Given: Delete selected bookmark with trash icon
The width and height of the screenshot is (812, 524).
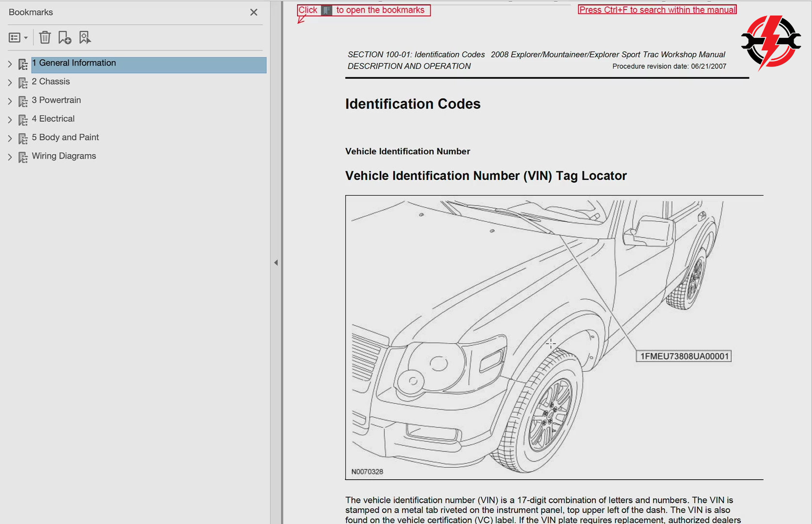Looking at the screenshot, I should pos(45,37).
